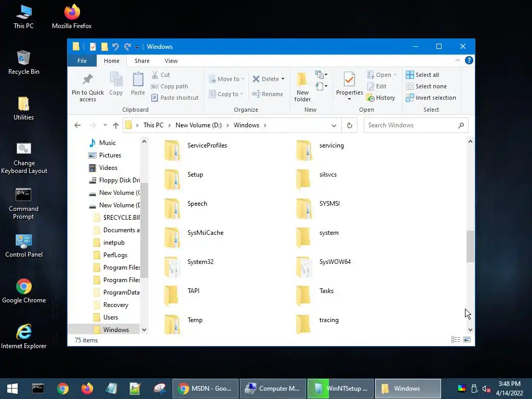Click the Properties quick access checkmark icon
This screenshot has width=532, height=399.
click(92, 46)
